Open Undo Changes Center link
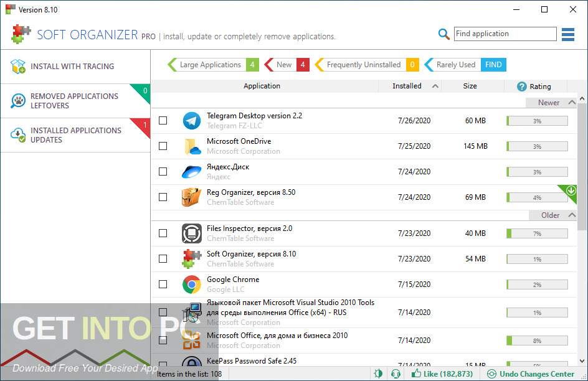The height and width of the screenshot is (381, 588). pyautogui.click(x=537, y=374)
